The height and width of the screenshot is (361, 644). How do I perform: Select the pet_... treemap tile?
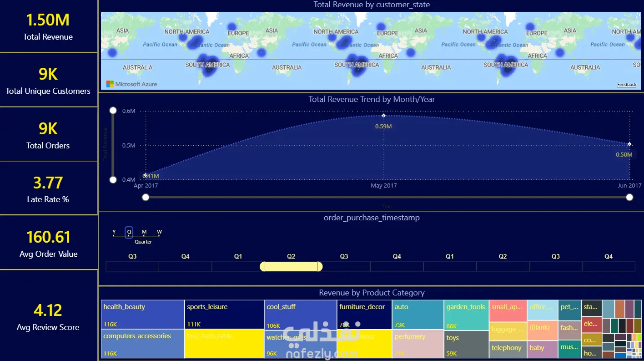pyautogui.click(x=569, y=310)
